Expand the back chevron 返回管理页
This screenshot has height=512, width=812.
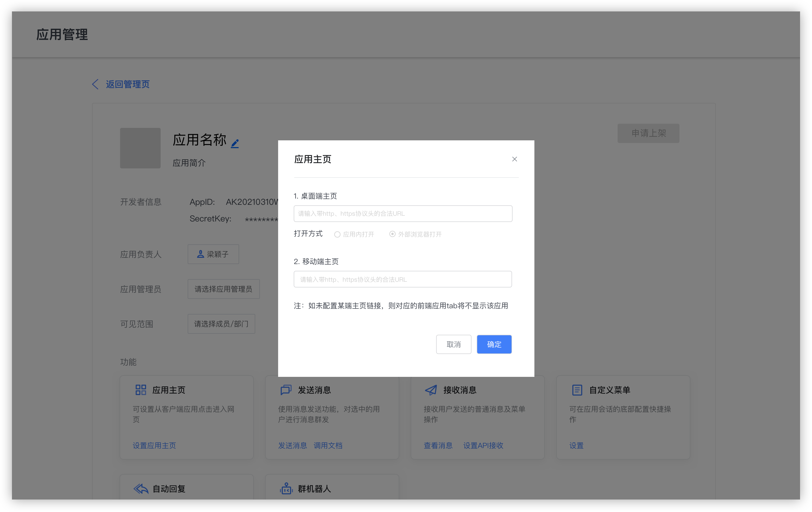95,84
